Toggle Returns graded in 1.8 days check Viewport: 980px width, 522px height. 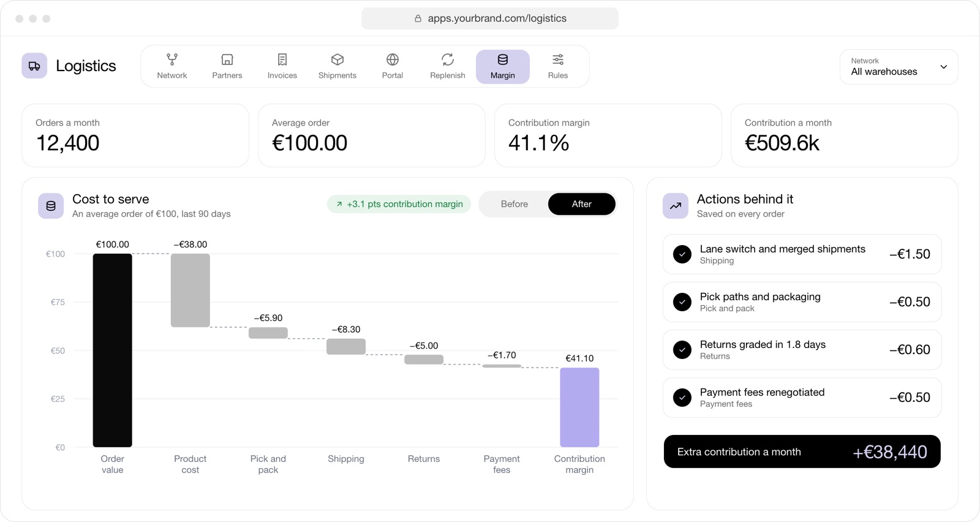682,350
